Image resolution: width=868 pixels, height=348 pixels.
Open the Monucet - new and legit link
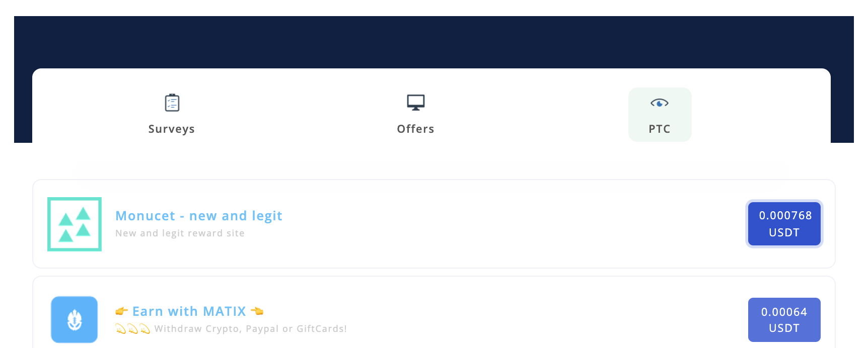[x=199, y=216]
